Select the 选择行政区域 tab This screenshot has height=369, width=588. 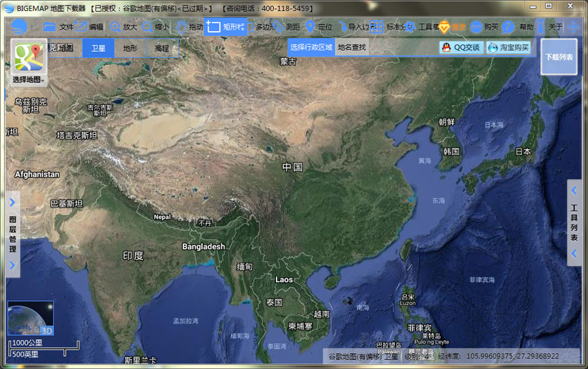(x=311, y=47)
